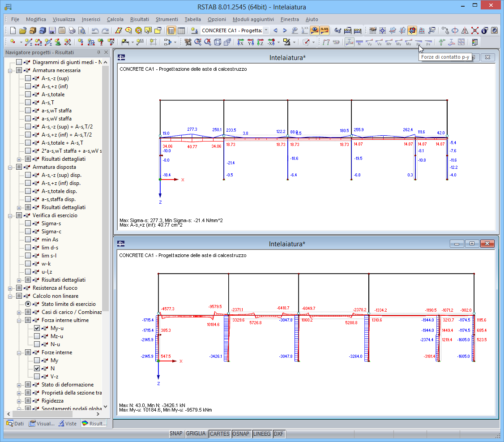This screenshot has width=504, height=442.
Task: Open the CONCRETE CA1 load case dropdown
Action: (266, 30)
